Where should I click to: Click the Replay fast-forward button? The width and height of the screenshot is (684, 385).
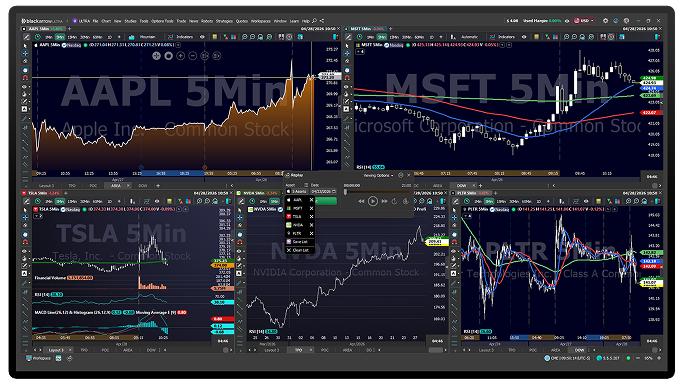point(384,201)
